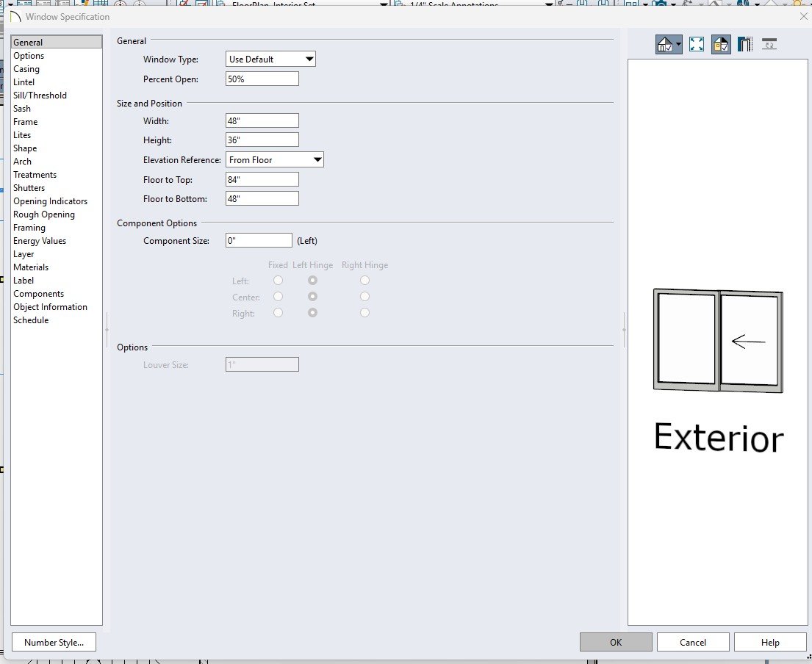The height and width of the screenshot is (664, 812).
Task: Open the Sash panel in sidebar
Action: pos(22,109)
